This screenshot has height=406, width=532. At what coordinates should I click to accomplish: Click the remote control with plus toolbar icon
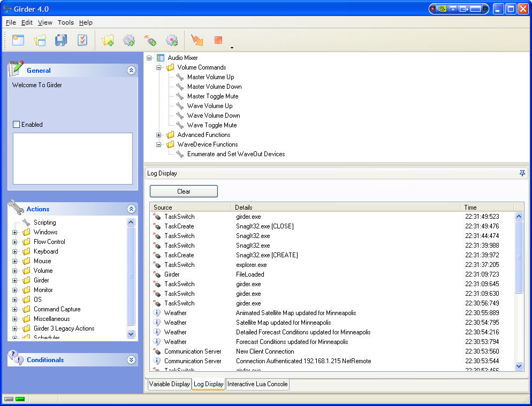tap(150, 40)
